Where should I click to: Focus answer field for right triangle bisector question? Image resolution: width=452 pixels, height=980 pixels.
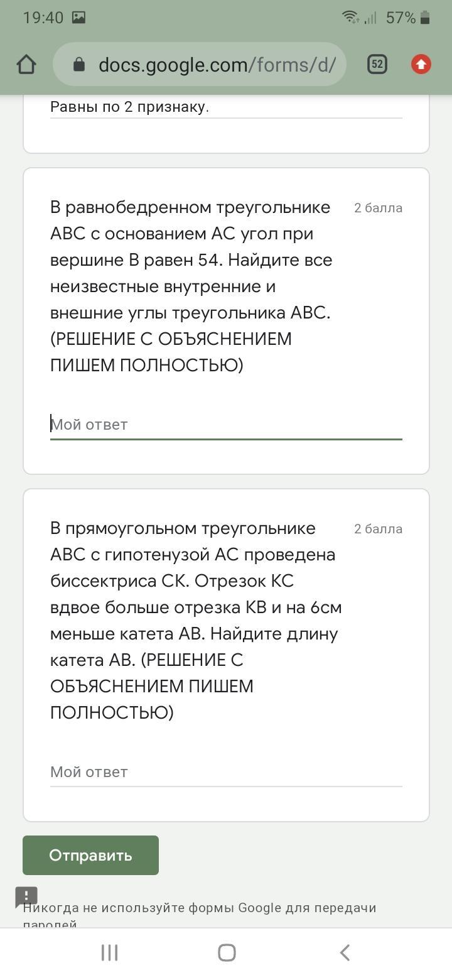pyautogui.click(x=226, y=772)
